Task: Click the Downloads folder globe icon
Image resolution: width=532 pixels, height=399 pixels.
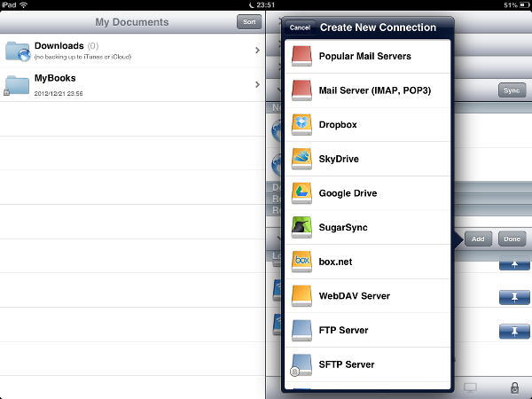Action: [18, 51]
